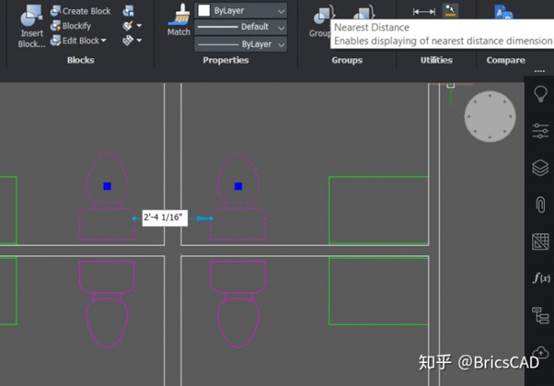The width and height of the screenshot is (554, 386).
Task: Open the Parameters f(x) panel
Action: [541, 278]
